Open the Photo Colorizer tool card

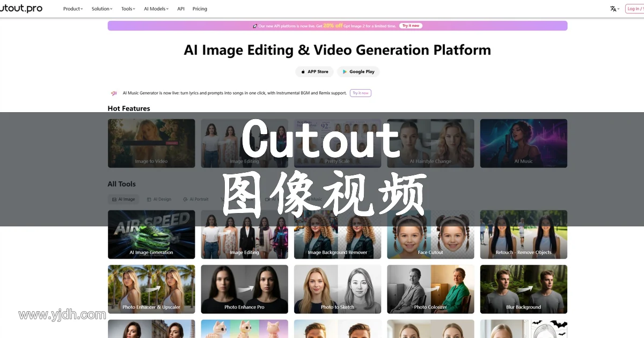[x=430, y=289]
